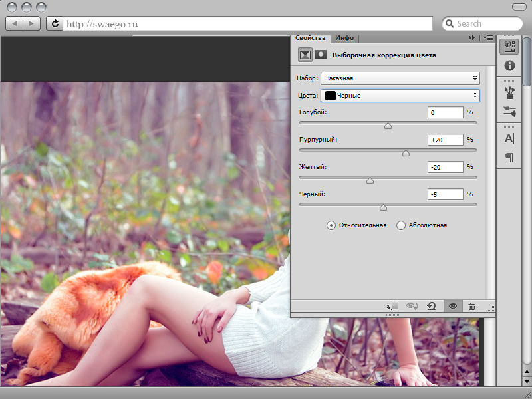Click the view previous state icon

coord(412,307)
